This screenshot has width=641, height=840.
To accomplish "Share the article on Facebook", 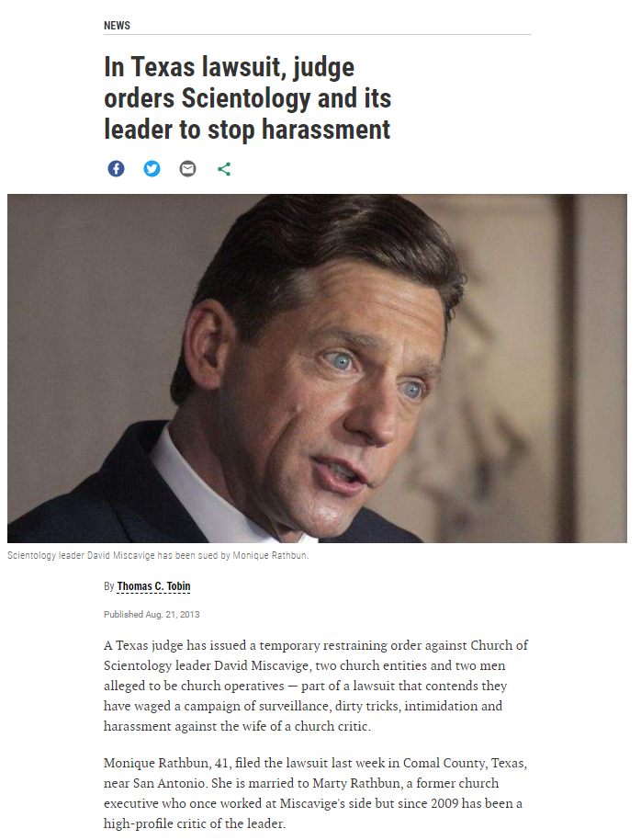I will pos(117,169).
